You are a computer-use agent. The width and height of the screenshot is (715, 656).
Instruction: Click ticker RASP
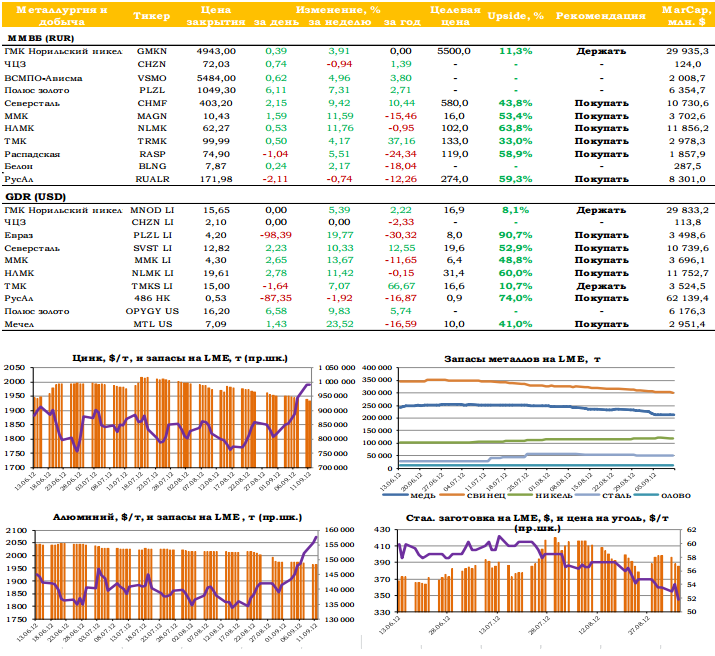(x=152, y=154)
